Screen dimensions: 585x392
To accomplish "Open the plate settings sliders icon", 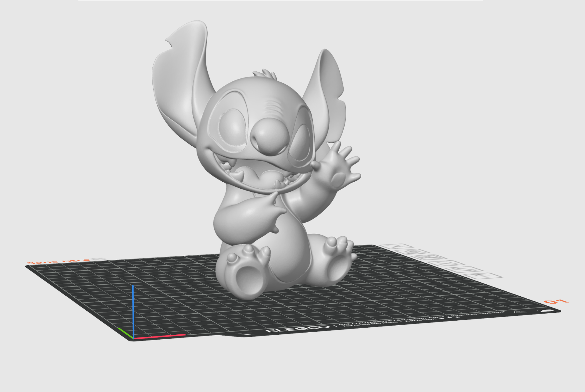I will click(x=464, y=269).
